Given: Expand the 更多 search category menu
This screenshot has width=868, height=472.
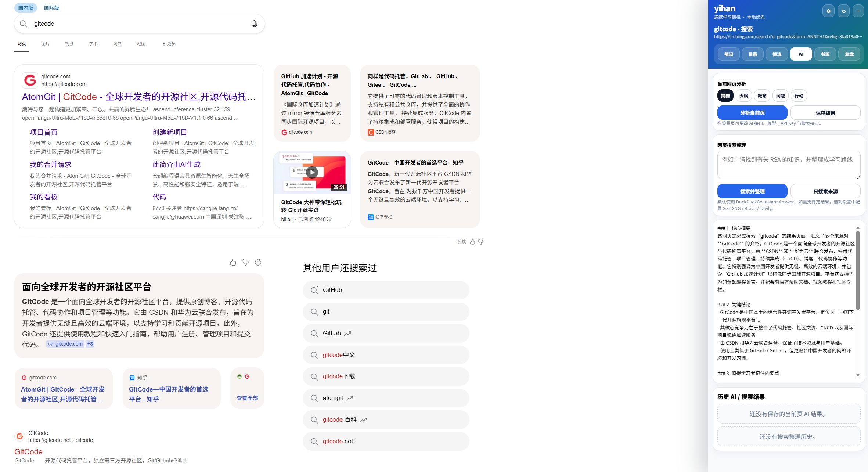Looking at the screenshot, I should pyautogui.click(x=169, y=43).
